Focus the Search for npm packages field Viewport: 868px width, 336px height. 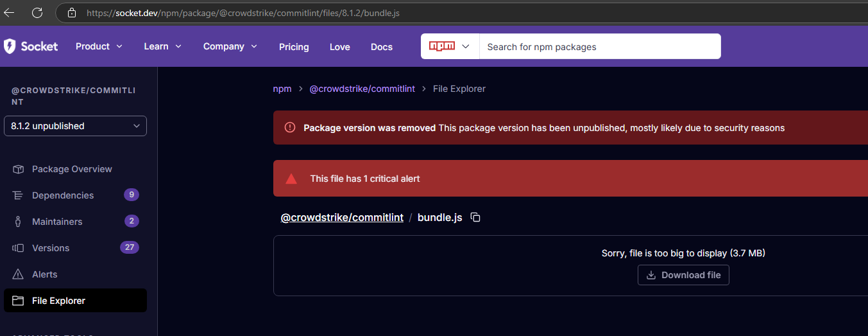(599, 47)
